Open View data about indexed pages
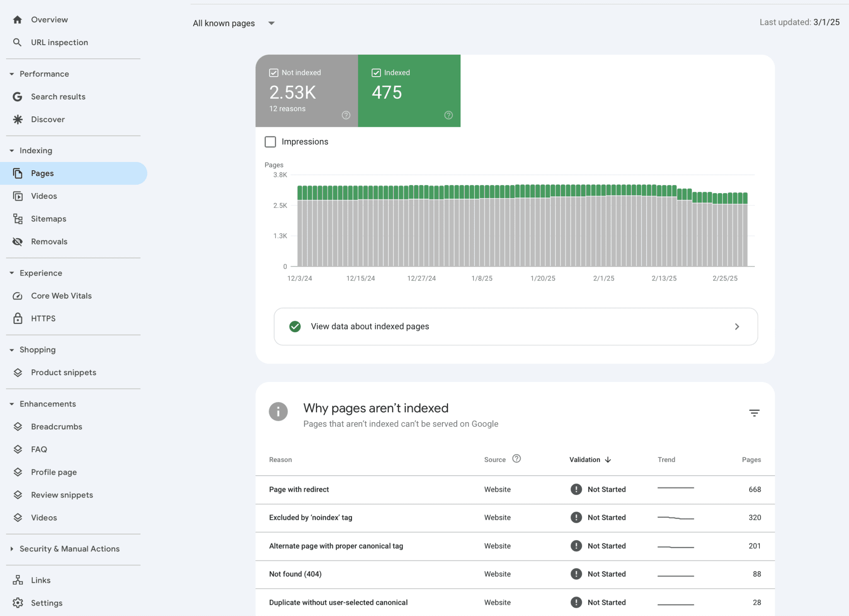 [515, 326]
